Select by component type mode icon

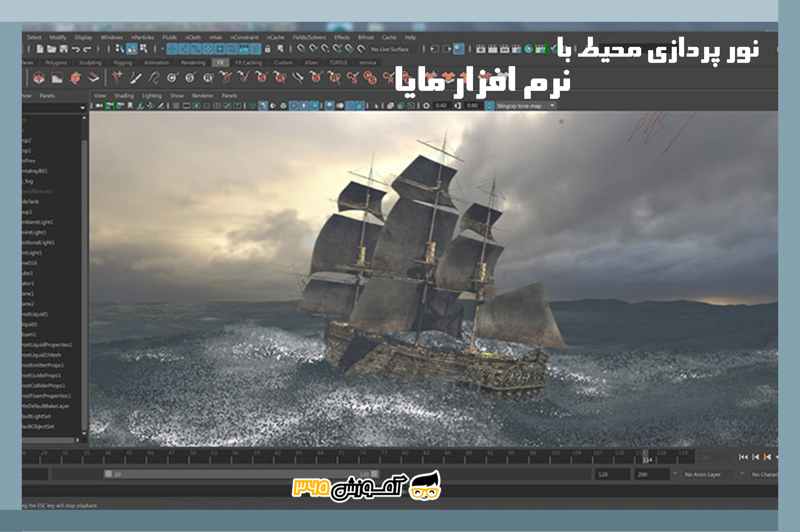[144, 49]
